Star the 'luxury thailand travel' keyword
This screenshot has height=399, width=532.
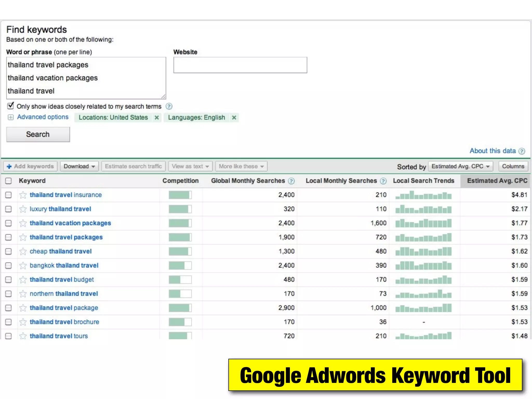[x=23, y=209]
